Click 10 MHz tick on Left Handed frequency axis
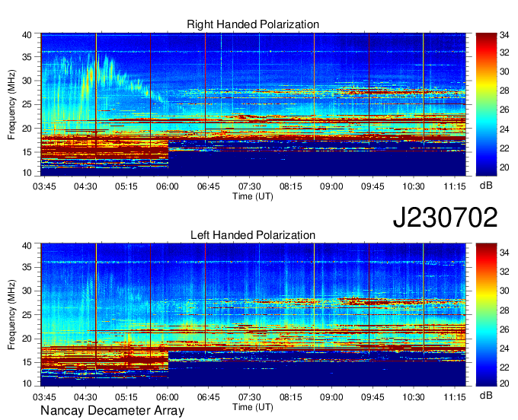Viewport: 518px width, 420px height. coord(27,383)
